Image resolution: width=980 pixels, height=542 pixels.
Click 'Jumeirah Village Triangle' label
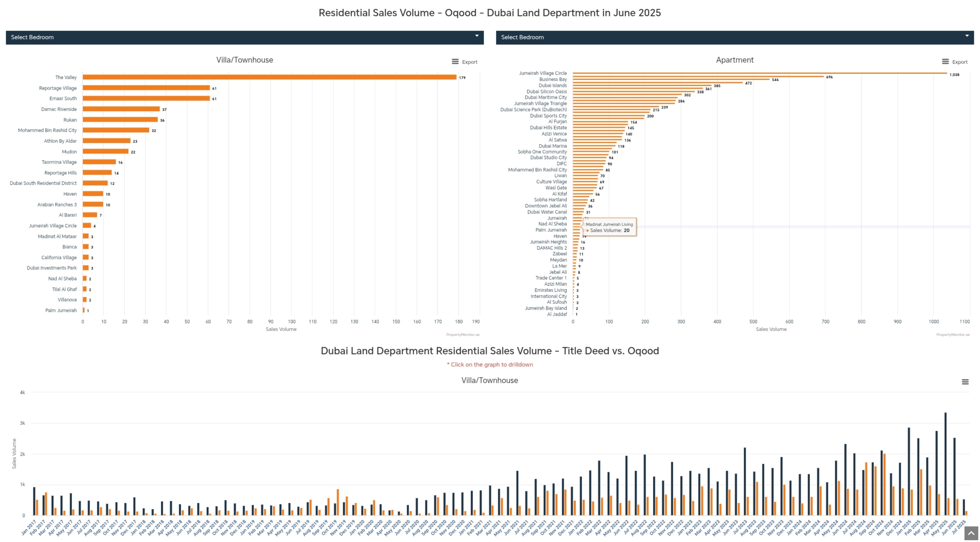click(x=540, y=103)
